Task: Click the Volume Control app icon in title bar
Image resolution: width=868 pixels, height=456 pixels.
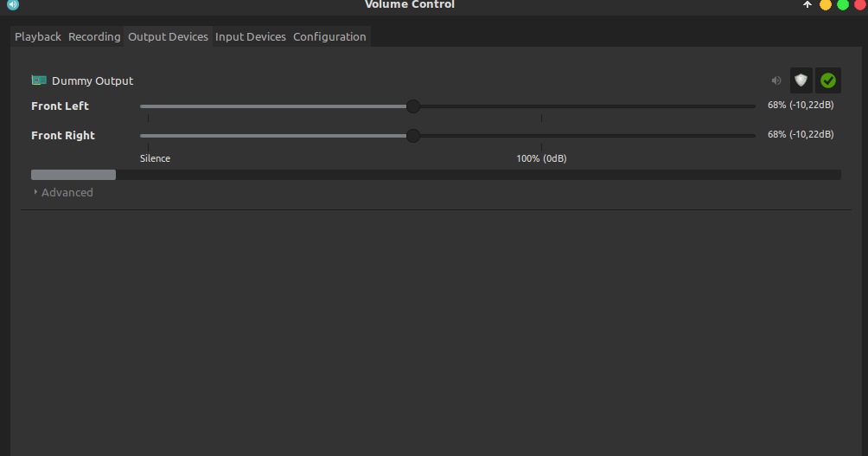Action: (12, 4)
